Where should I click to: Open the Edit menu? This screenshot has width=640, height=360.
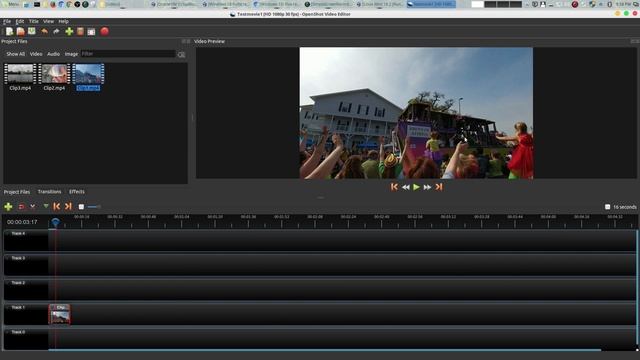(x=20, y=21)
